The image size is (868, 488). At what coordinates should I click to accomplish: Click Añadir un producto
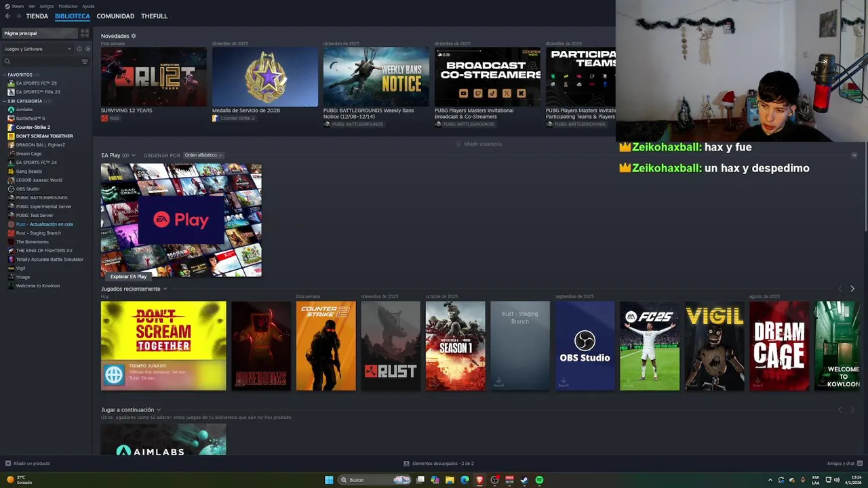32,464
